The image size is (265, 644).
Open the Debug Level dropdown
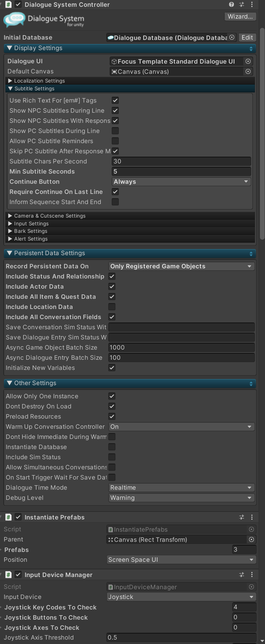181,498
